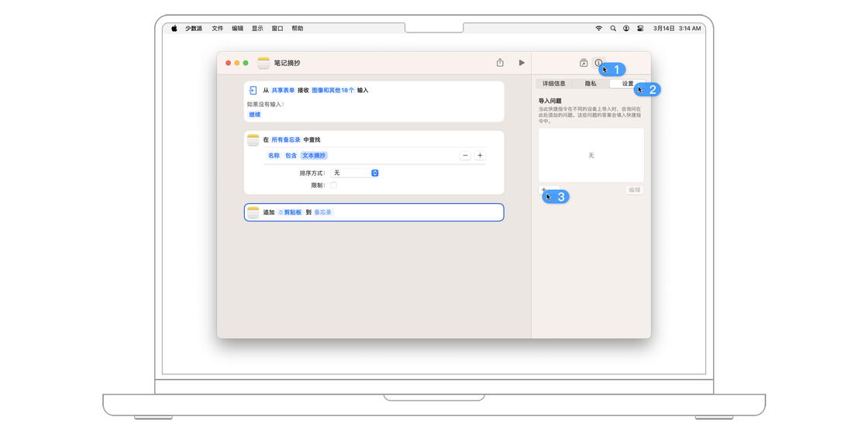Toggle the 限制 checkbox
Screen dimensions: 868x434
click(x=334, y=185)
